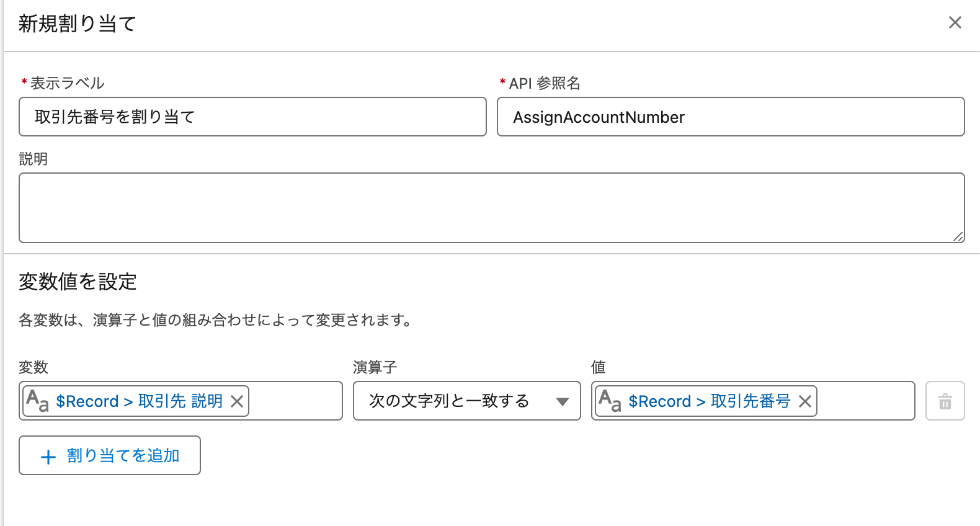Click 割り当てを追加 button
980x526 pixels.
[110, 455]
